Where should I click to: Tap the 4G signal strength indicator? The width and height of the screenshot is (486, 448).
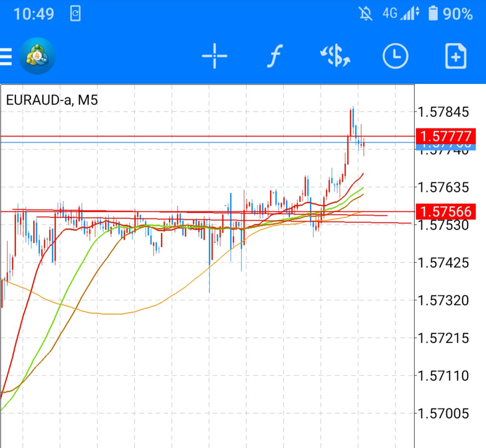pos(401,14)
